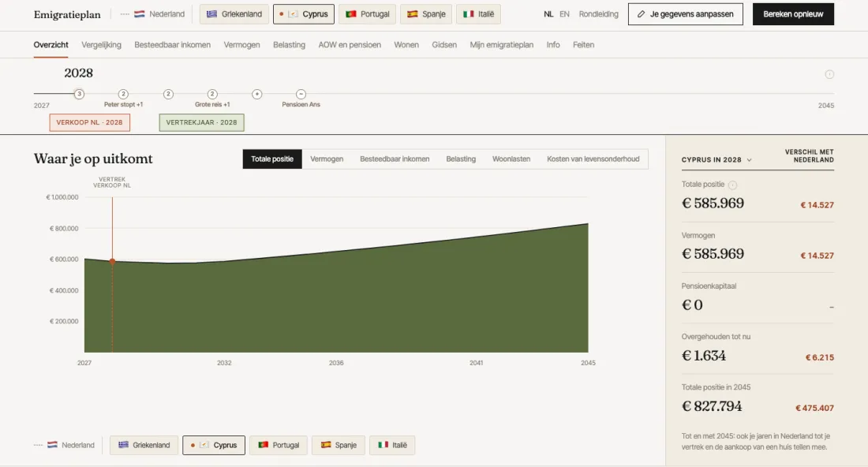This screenshot has height=467, width=868.
Task: Switch language to EN
Action: click(564, 14)
